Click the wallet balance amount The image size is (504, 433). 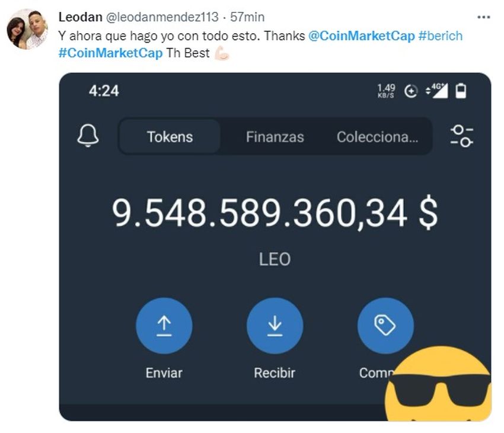(275, 213)
